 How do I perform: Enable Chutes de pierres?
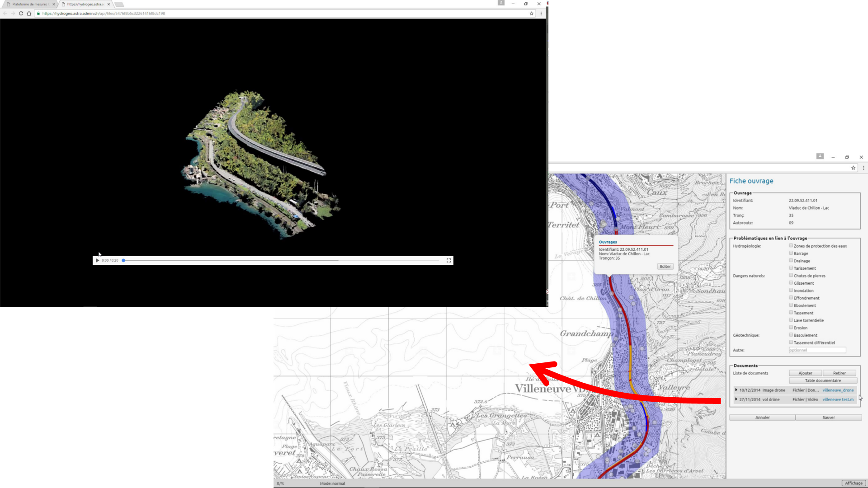click(791, 276)
